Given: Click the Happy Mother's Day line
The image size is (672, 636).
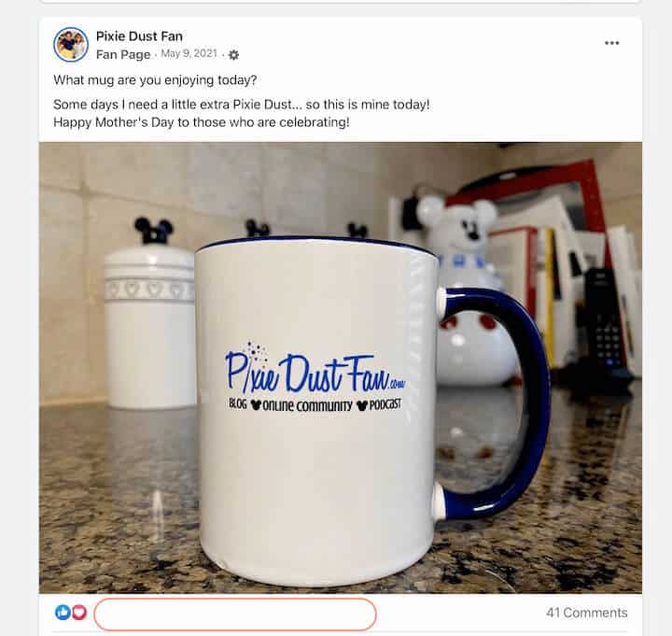Looking at the screenshot, I should click(202, 122).
